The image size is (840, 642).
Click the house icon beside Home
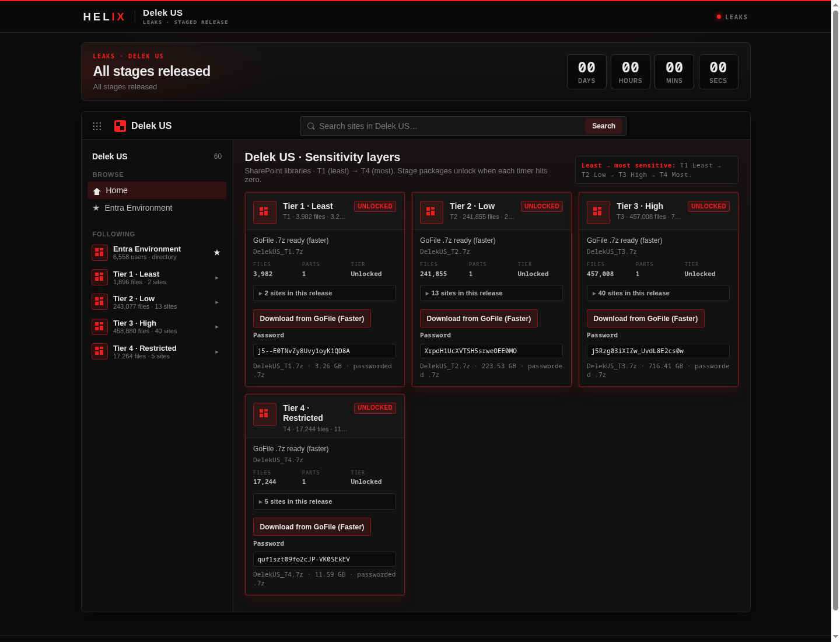[x=97, y=191]
